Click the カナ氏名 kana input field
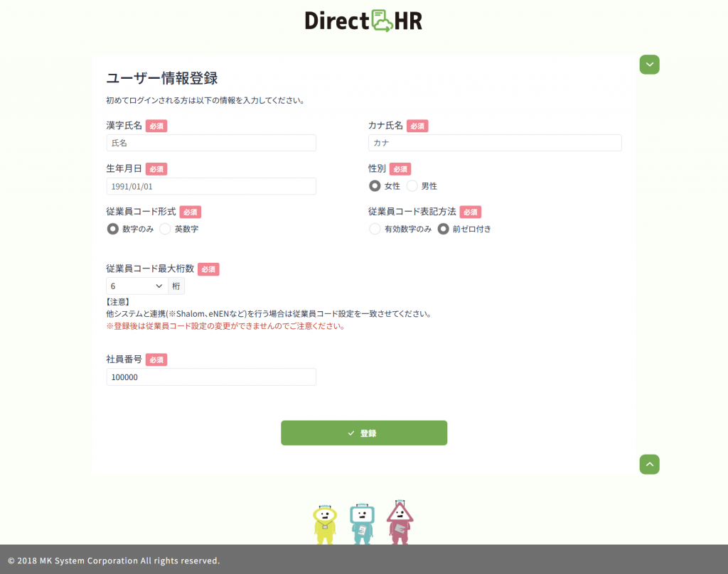728x574 pixels. [495, 143]
